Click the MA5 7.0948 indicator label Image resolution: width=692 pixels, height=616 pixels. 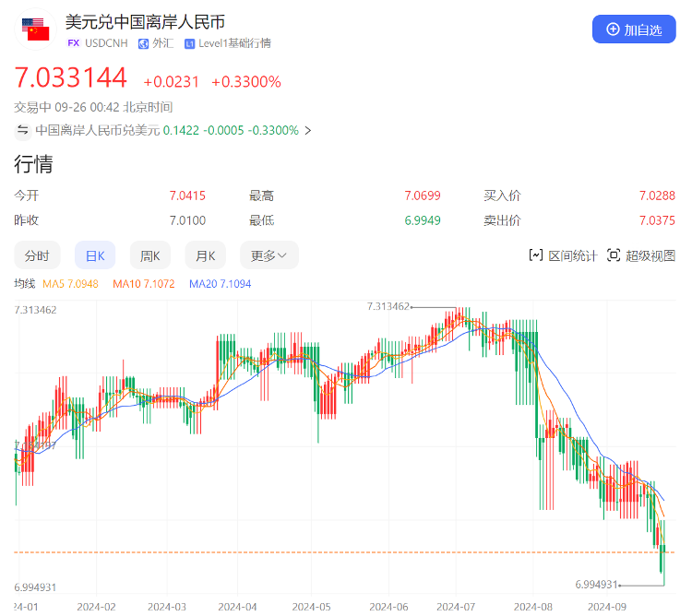tap(70, 284)
